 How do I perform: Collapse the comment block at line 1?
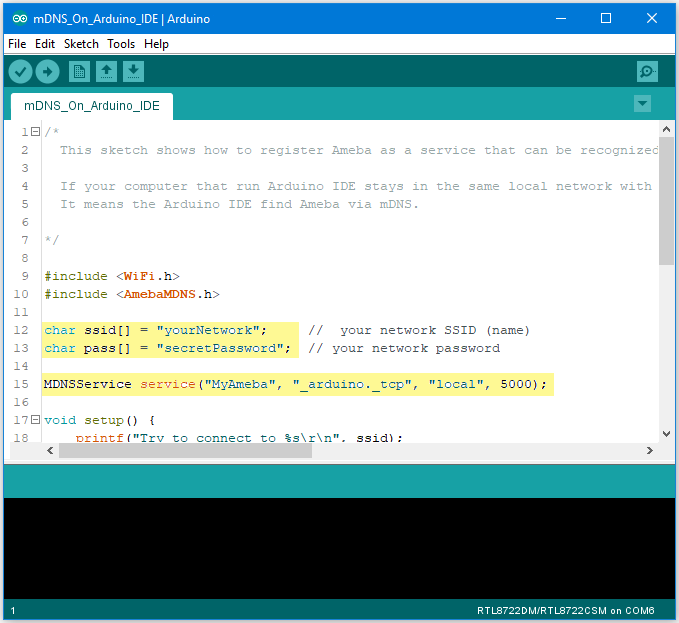point(36,131)
